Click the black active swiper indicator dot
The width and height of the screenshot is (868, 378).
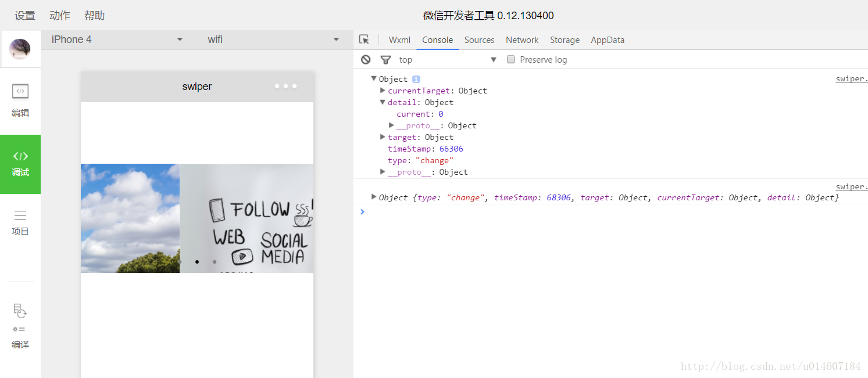(197, 262)
